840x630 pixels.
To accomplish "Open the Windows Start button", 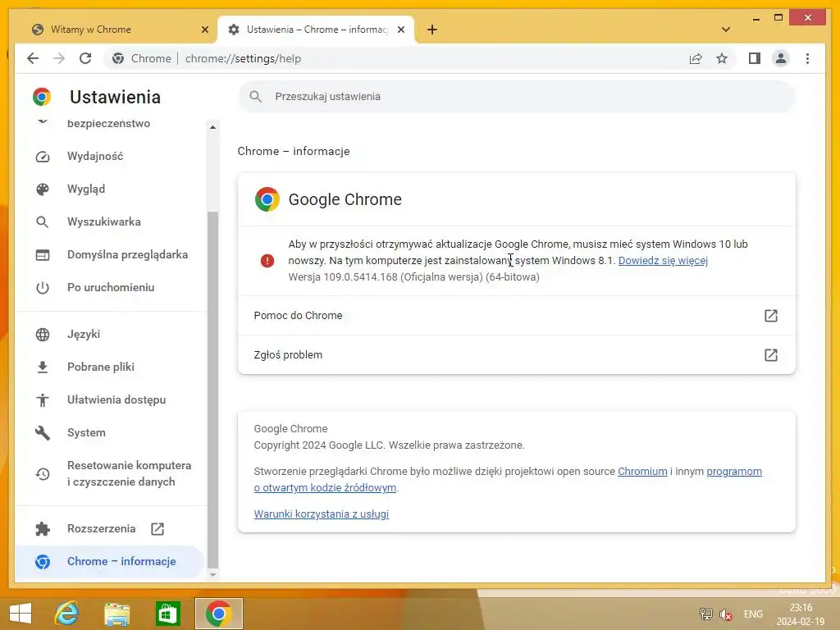I will tap(21, 614).
